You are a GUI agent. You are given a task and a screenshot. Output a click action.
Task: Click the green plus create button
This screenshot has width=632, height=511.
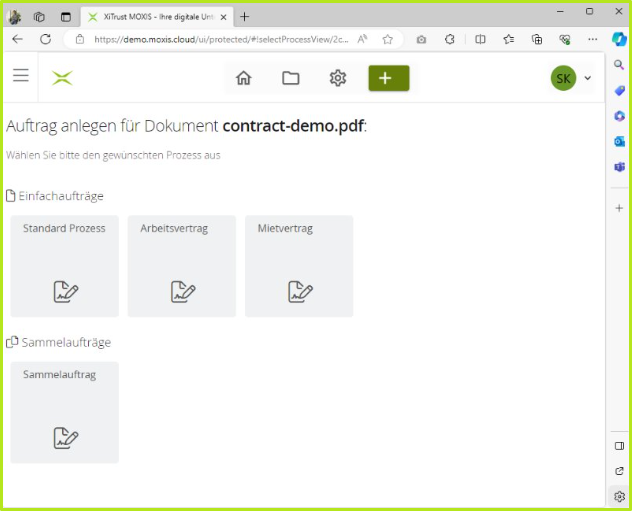pos(388,78)
